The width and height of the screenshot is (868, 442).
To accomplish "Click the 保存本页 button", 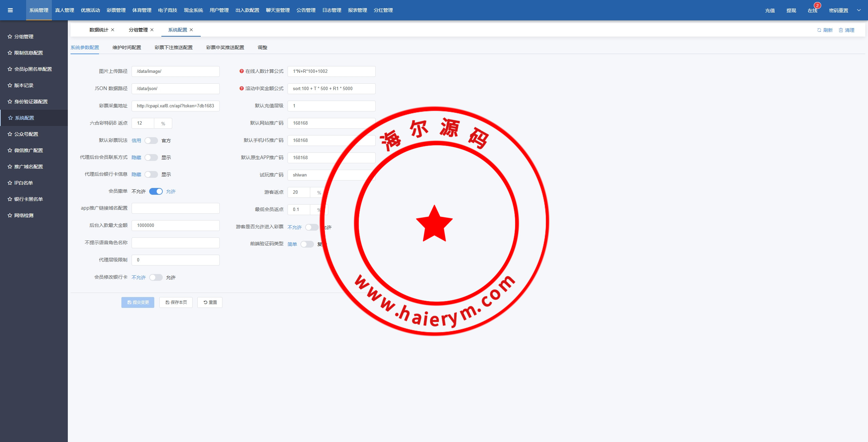I will point(176,302).
